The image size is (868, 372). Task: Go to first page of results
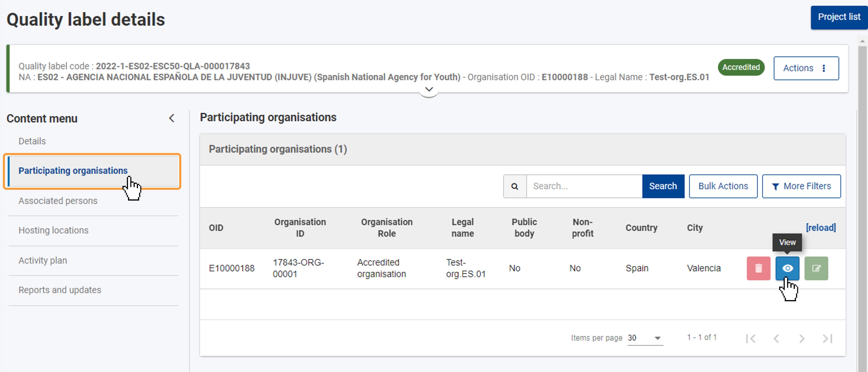[x=750, y=338]
